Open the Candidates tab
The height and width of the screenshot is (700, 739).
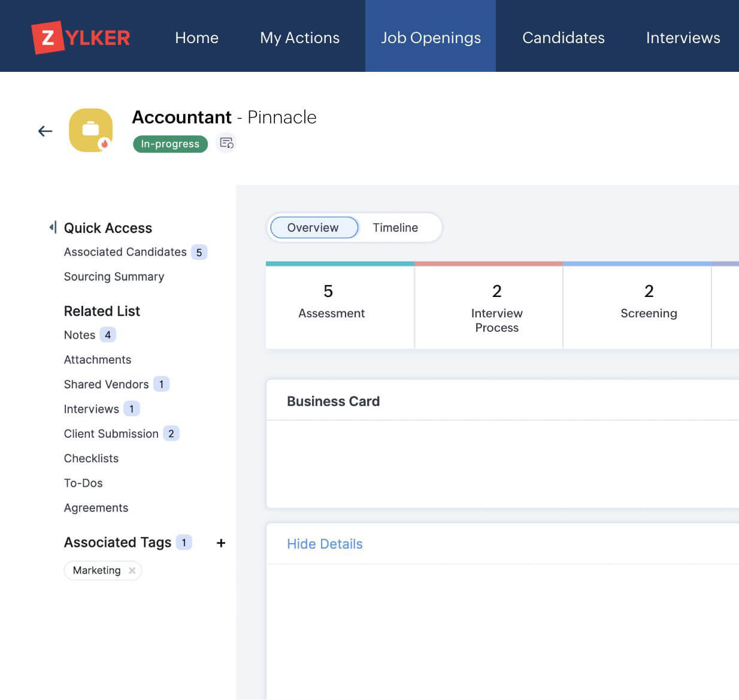(563, 38)
